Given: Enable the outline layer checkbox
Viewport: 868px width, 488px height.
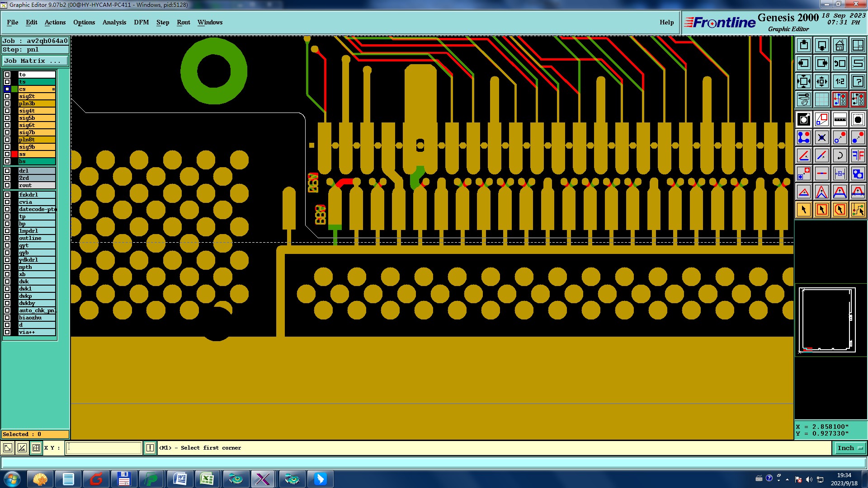Looking at the screenshot, I should (7, 238).
